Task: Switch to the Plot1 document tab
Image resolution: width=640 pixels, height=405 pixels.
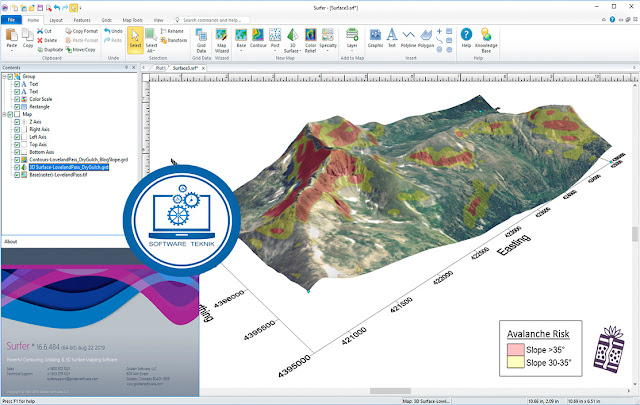Action: [160, 68]
